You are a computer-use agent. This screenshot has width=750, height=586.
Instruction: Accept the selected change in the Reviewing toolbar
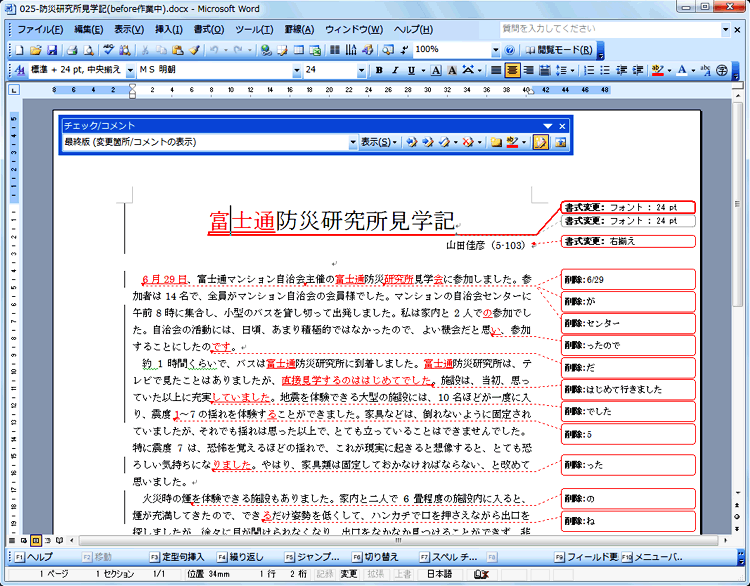click(444, 142)
